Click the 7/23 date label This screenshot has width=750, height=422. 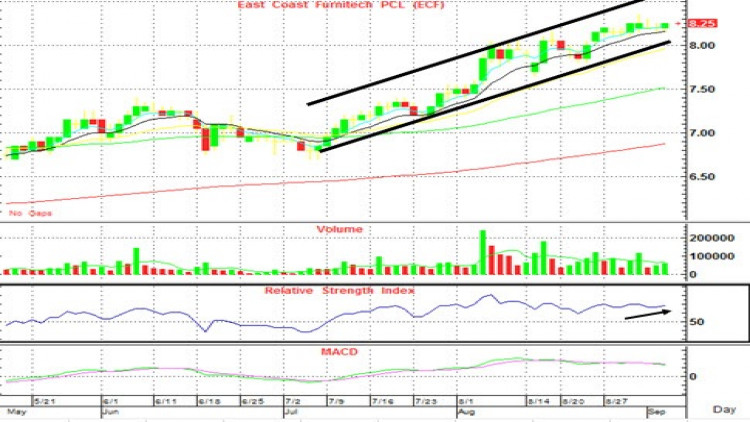point(426,401)
